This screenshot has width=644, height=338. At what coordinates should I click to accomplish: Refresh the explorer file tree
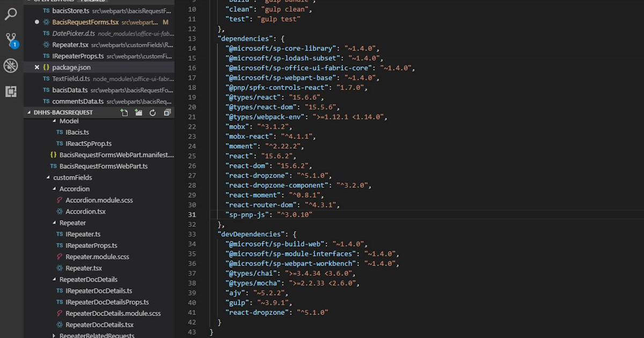(x=152, y=113)
